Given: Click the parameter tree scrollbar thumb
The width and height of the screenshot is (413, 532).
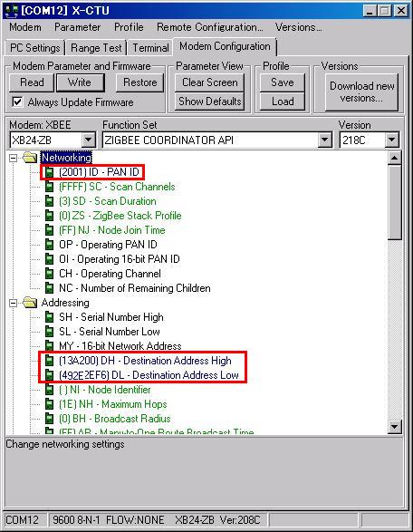Looking at the screenshot, I should click(x=395, y=202).
